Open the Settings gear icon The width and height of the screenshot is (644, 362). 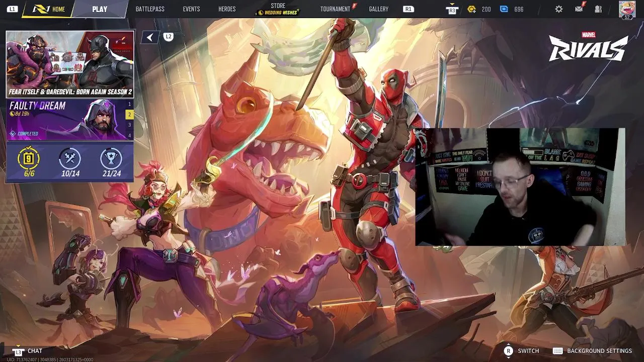click(x=559, y=9)
